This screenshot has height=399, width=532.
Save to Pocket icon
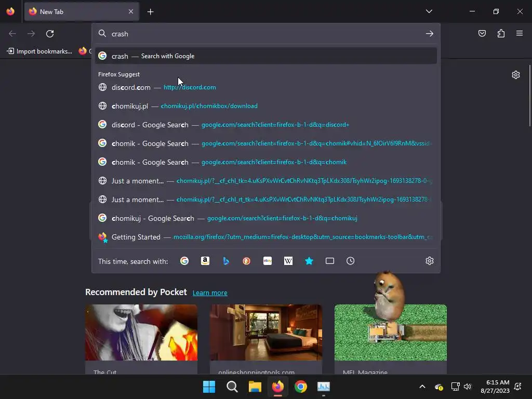coord(482,33)
